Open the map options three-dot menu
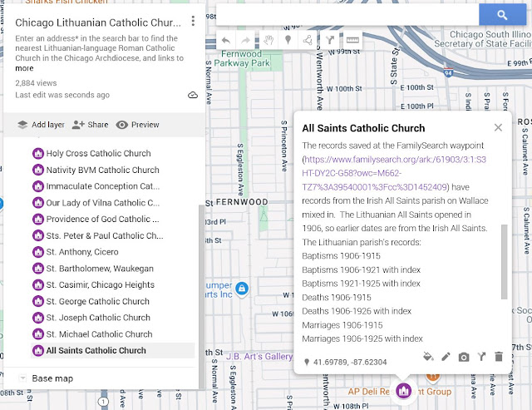532x410 pixels. tap(193, 21)
